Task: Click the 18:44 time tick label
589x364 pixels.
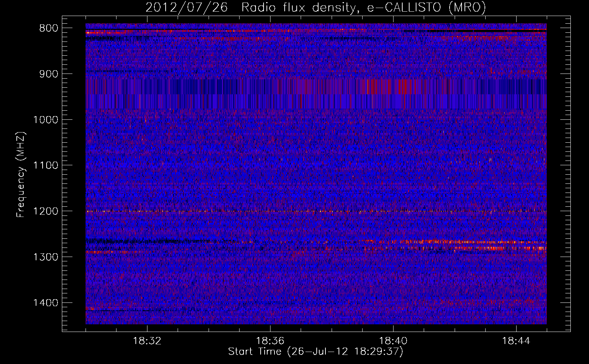Action: click(x=516, y=341)
